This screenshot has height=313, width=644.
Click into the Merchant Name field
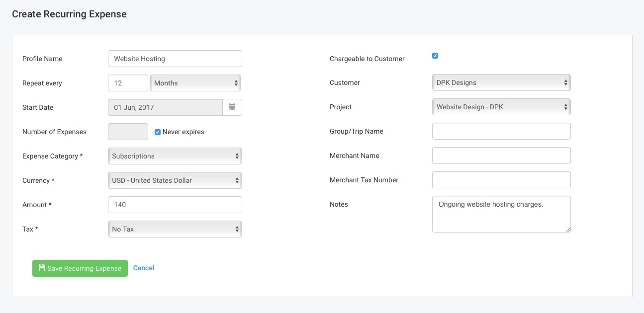coord(501,155)
